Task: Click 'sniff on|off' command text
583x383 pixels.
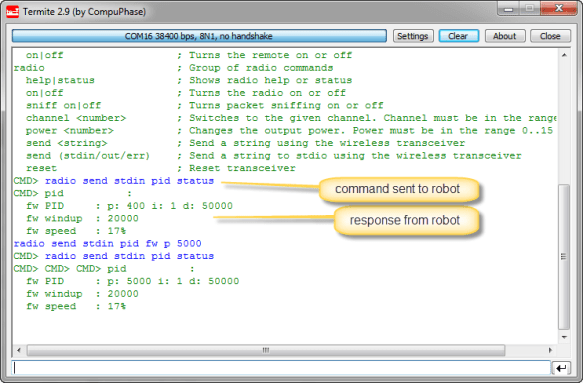Action: click(63, 106)
